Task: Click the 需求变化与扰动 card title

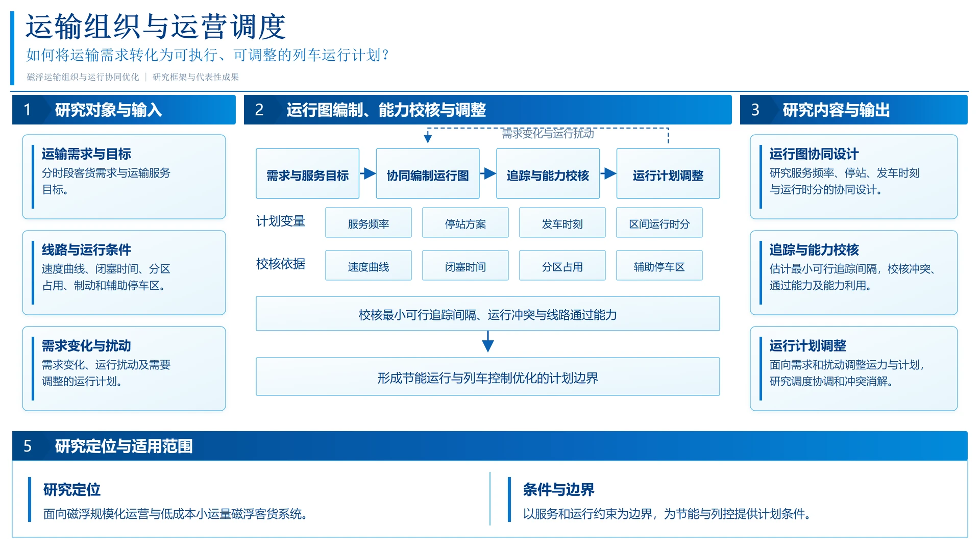Action: pos(86,346)
